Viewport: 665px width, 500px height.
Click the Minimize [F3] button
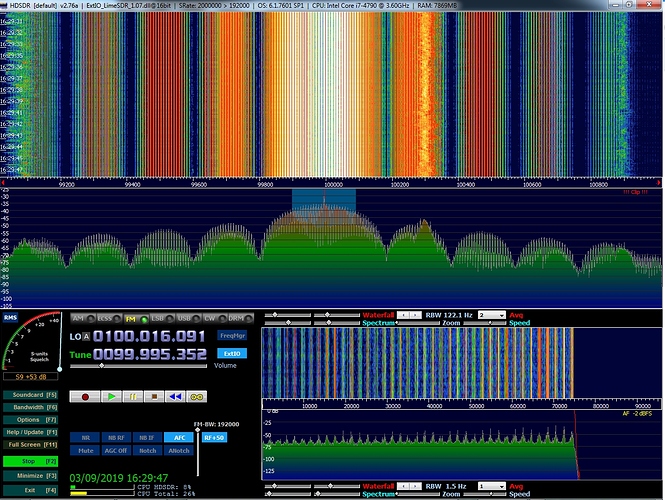[31, 476]
